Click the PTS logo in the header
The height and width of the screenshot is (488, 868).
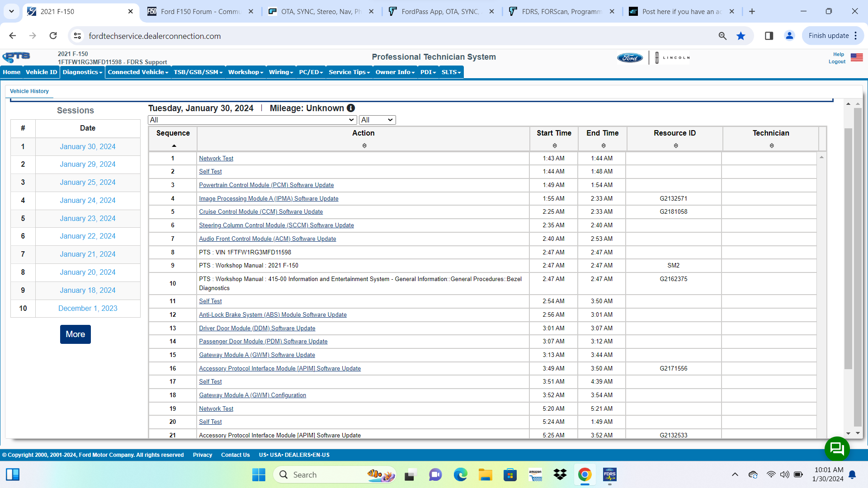coord(16,57)
